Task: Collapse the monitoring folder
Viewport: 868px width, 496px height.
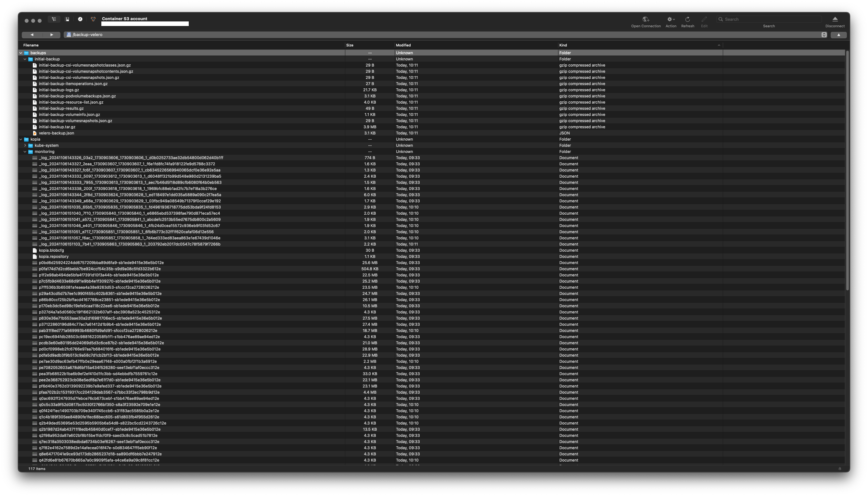Action: 25,152
